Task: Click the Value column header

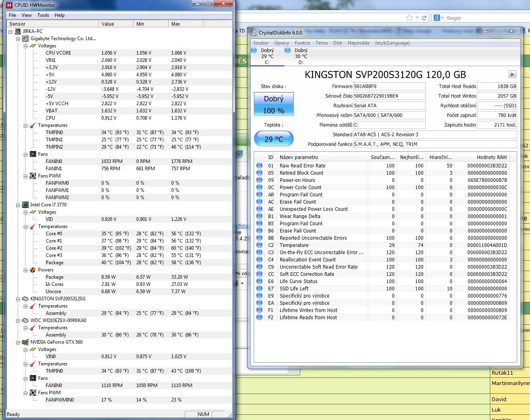Action: point(116,24)
